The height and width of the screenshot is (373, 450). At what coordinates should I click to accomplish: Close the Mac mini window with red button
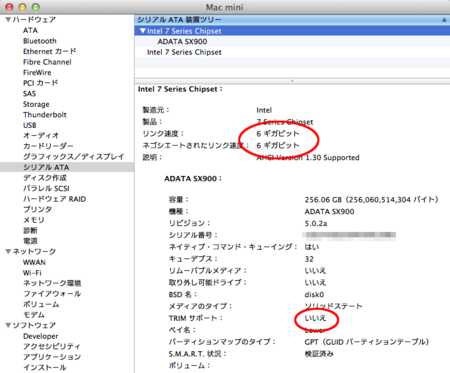[x=9, y=7]
